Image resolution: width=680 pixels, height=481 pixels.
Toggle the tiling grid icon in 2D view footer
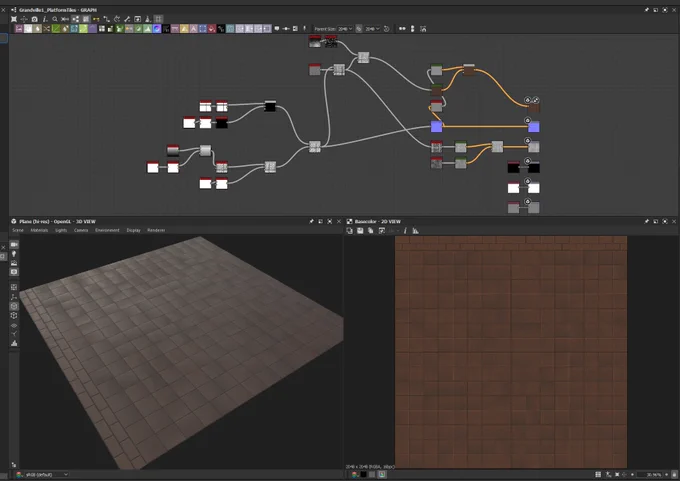[598, 474]
